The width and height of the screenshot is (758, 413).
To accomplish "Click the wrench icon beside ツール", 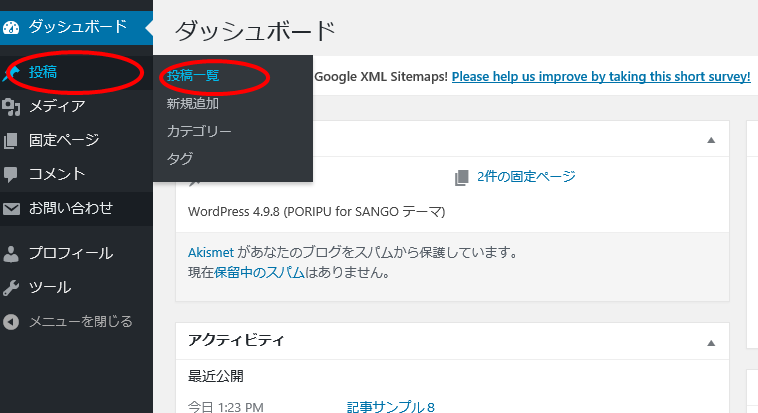I will (x=11, y=288).
